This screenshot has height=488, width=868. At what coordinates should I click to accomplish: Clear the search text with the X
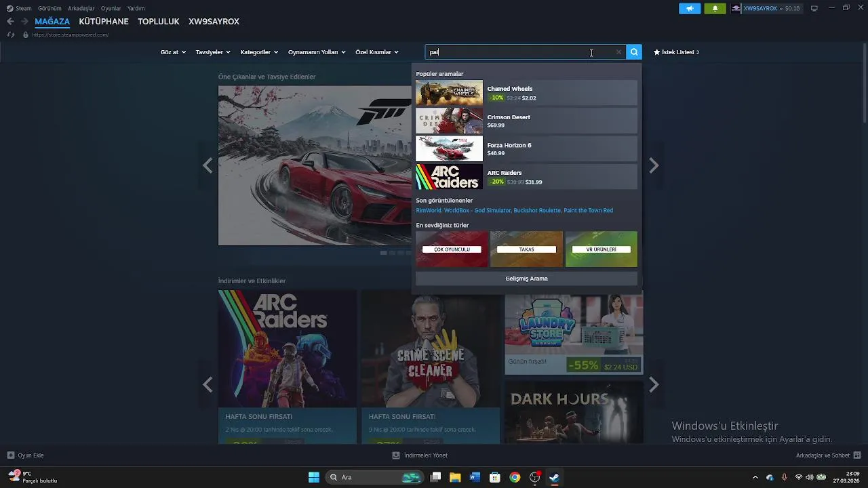coord(618,52)
